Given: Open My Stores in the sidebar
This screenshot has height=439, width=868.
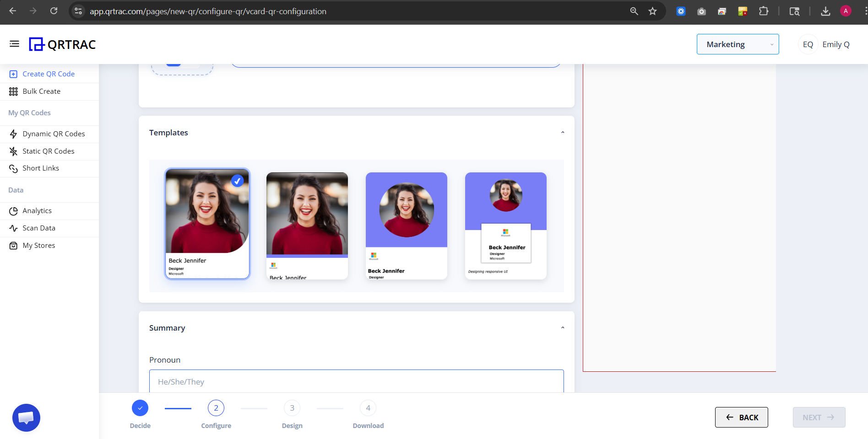Looking at the screenshot, I should [x=39, y=245].
